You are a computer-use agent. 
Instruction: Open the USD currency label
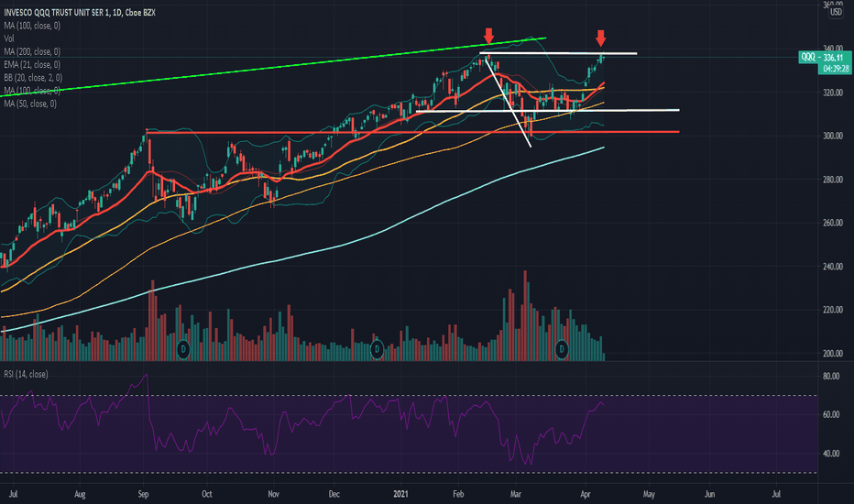point(836,12)
